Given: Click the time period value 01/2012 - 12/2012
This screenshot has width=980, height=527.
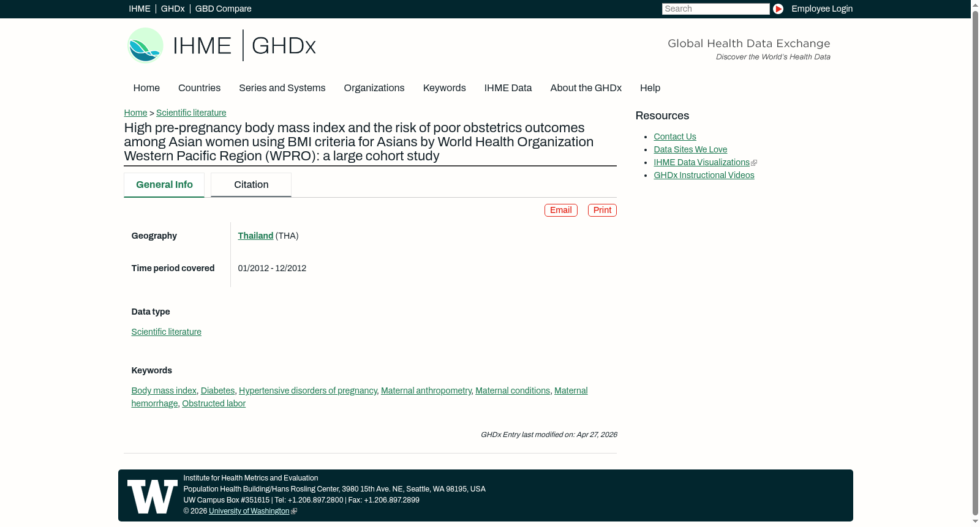Looking at the screenshot, I should click(272, 268).
